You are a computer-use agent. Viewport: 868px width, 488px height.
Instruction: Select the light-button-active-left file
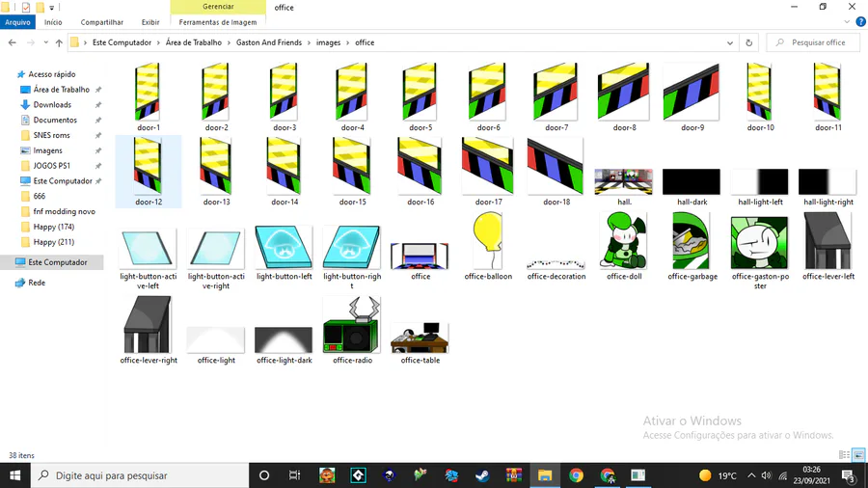pos(149,258)
